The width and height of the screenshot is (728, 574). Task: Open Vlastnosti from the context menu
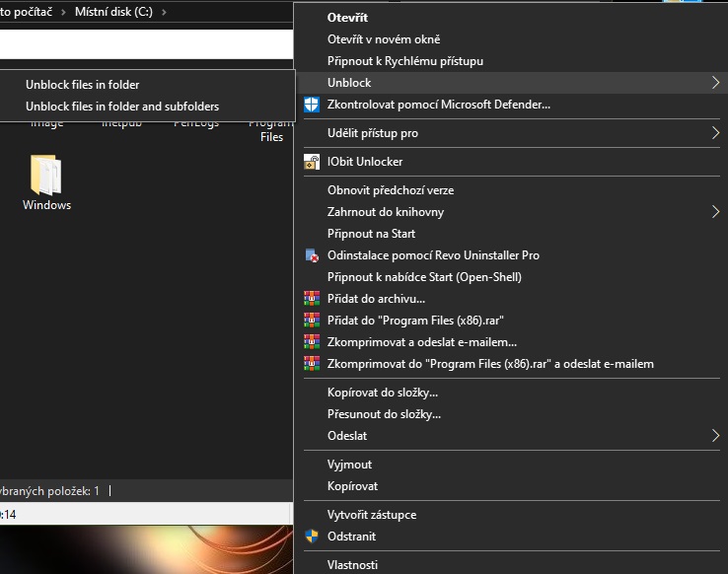[352, 565]
